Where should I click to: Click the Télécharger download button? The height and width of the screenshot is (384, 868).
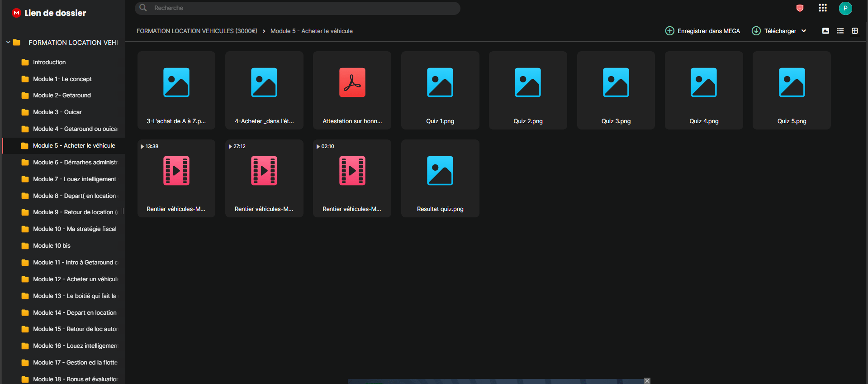(x=774, y=31)
